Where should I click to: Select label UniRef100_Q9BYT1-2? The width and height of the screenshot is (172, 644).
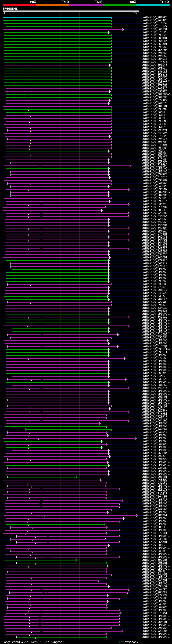156,349
